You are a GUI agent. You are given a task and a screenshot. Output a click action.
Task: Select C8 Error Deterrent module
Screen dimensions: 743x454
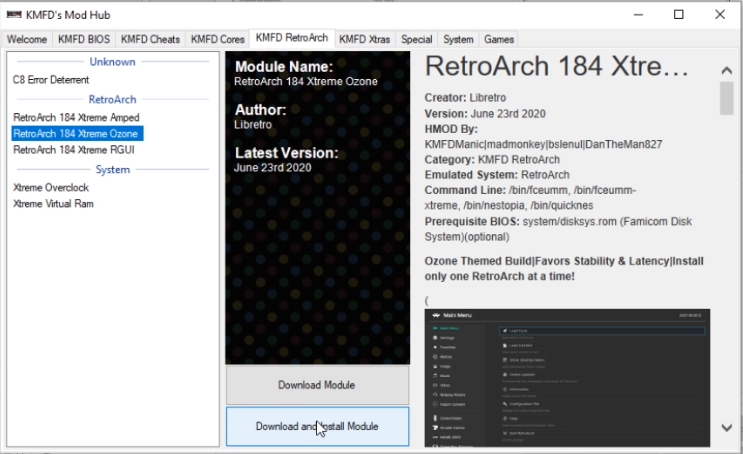pyautogui.click(x=51, y=80)
